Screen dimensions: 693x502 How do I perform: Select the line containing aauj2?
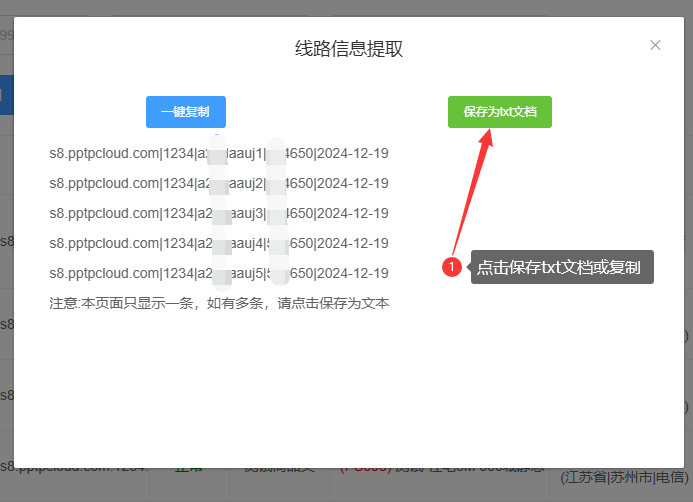click(x=219, y=183)
